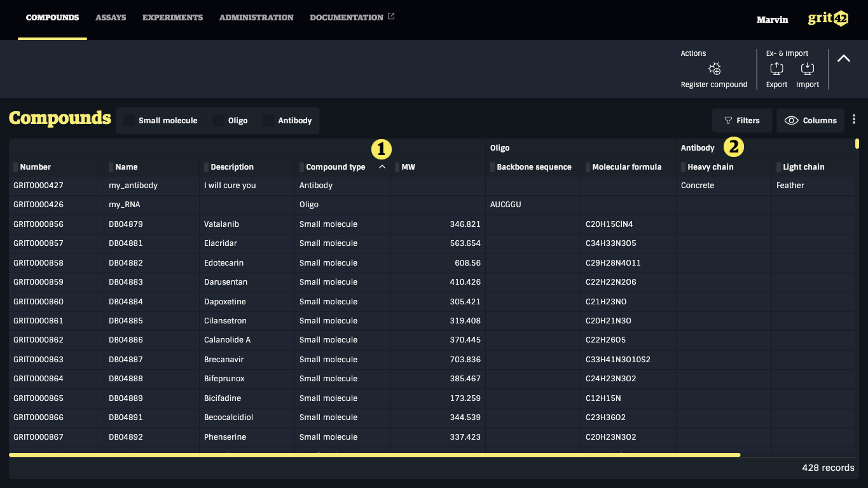Open the Documentation external link
Viewport: 868px width, 488px height.
[x=352, y=18]
